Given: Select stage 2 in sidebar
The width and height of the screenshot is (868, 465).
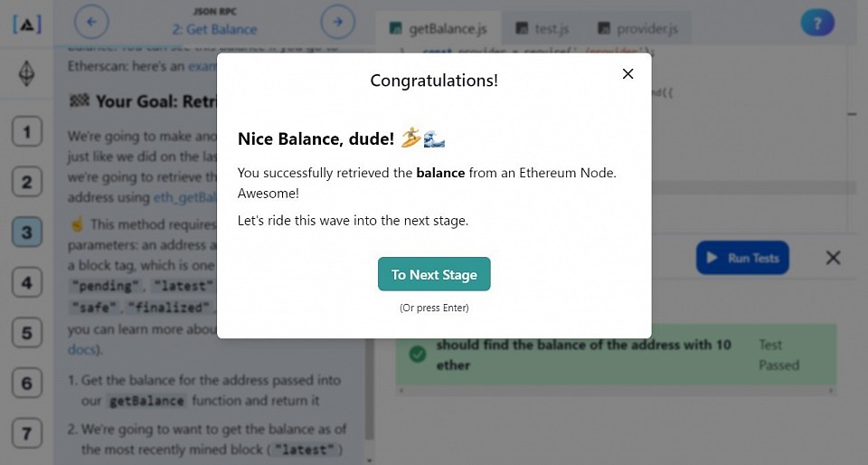Looking at the screenshot, I should pos(26,182).
